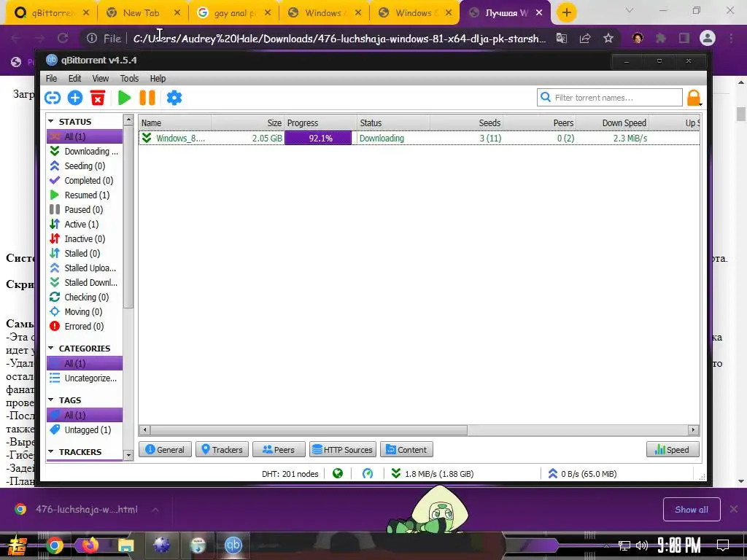
Task: Open a new Chrome tab with plus button
Action: [x=566, y=13]
